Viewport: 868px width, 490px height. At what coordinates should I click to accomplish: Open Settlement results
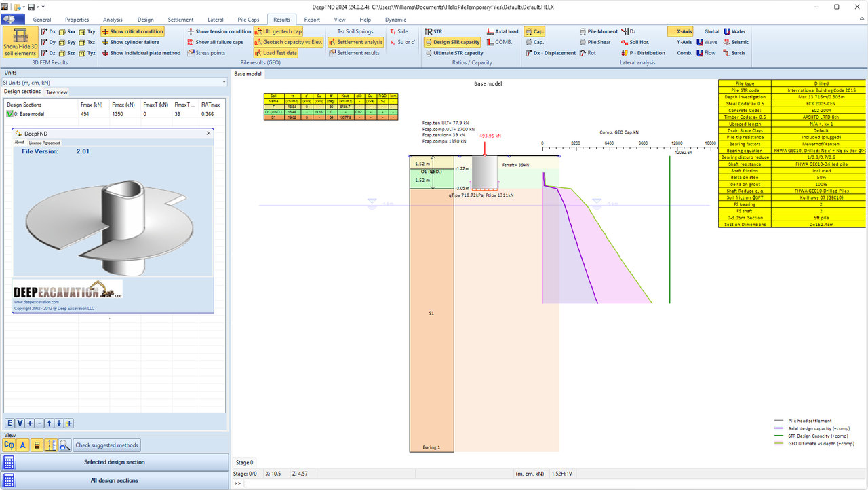(354, 53)
